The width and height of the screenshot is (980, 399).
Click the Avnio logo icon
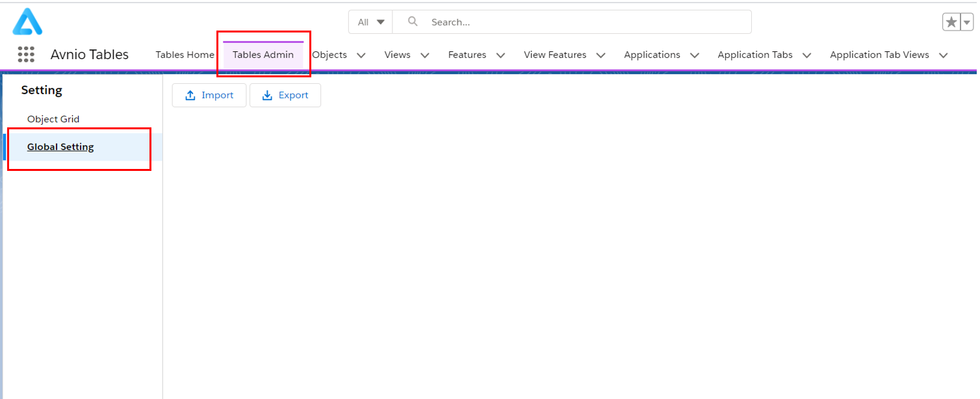[x=27, y=21]
